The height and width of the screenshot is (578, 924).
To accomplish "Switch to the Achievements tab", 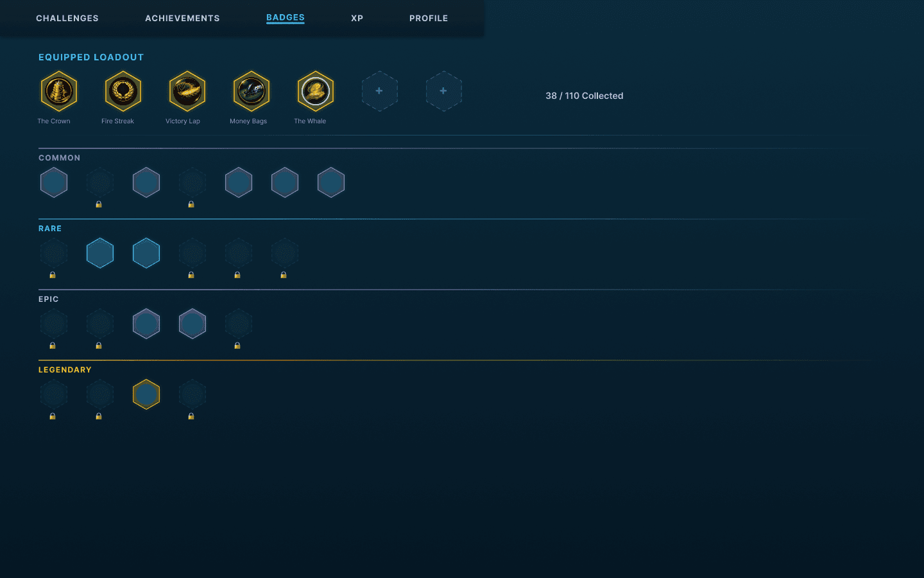I will point(182,18).
